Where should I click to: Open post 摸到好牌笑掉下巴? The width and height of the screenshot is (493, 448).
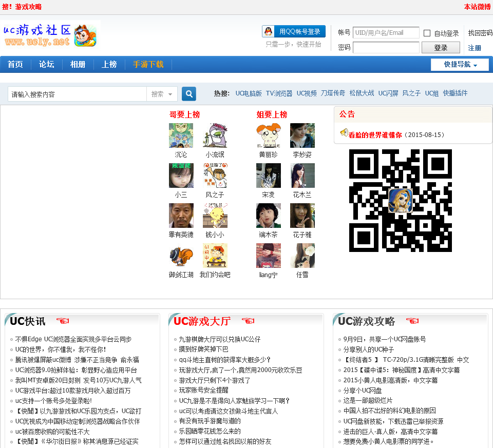click(x=204, y=349)
